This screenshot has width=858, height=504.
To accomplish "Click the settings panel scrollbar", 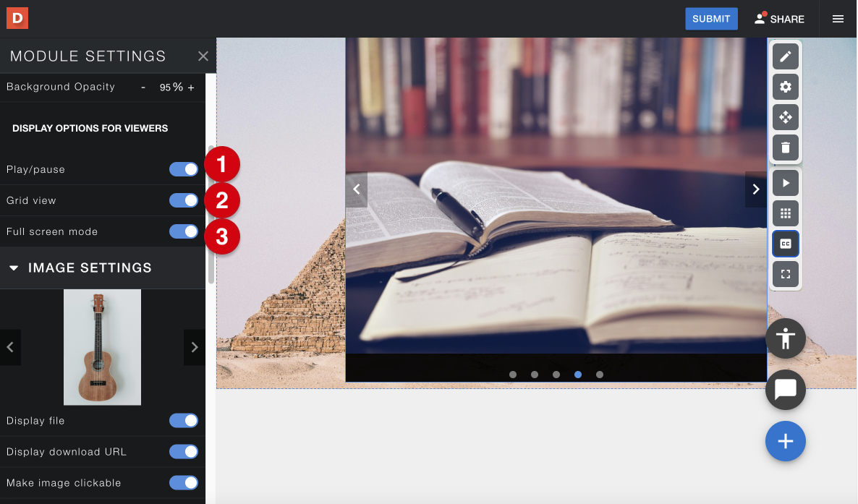I will point(211,215).
